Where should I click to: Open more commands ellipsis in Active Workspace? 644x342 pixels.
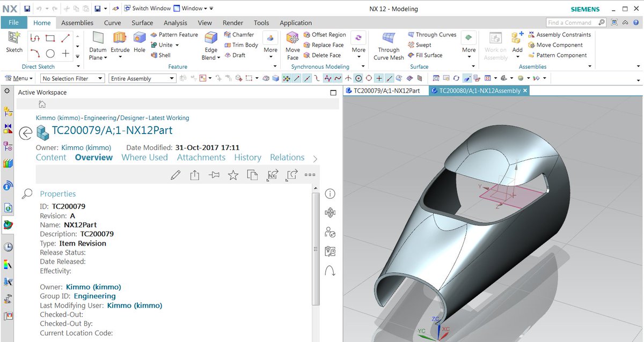tap(310, 175)
